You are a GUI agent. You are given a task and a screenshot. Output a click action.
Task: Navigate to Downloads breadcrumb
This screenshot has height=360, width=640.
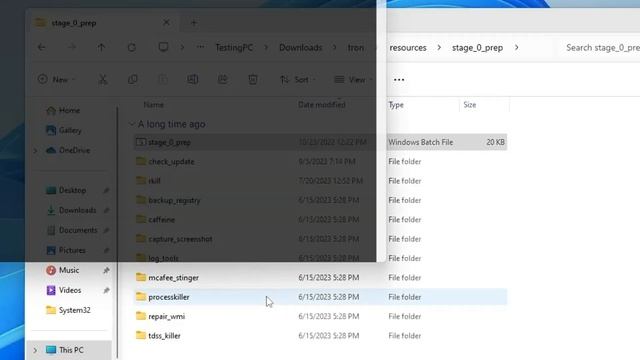pyautogui.click(x=300, y=48)
